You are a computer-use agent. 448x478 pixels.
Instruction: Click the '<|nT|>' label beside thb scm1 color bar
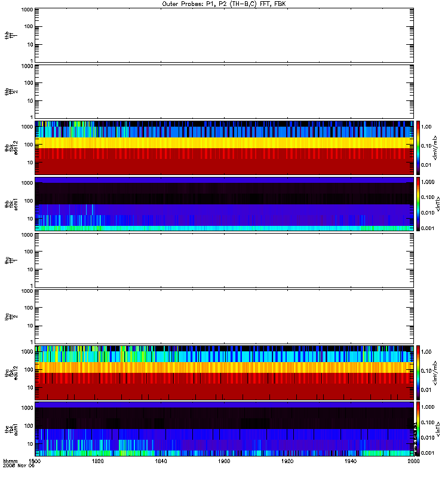pos(438,204)
